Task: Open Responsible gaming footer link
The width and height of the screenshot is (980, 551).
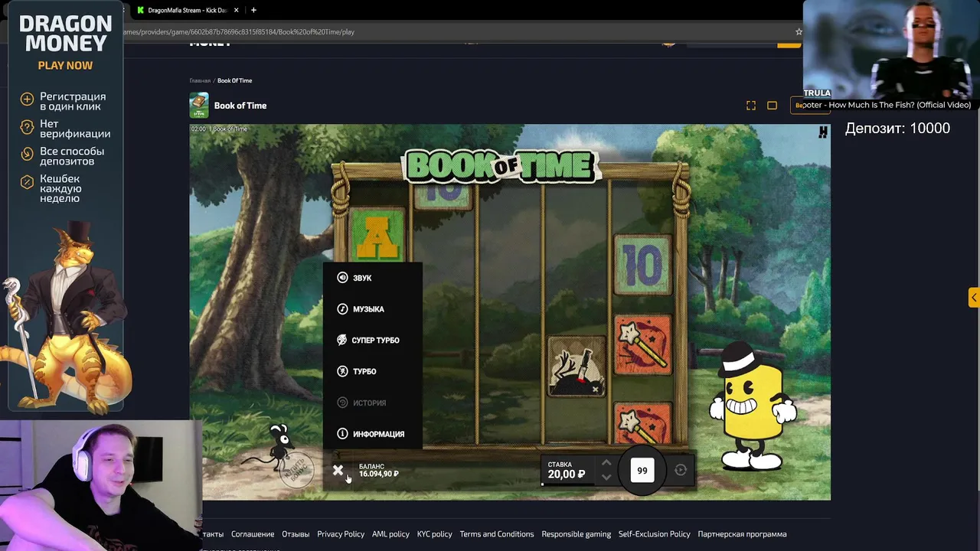Action: click(576, 534)
